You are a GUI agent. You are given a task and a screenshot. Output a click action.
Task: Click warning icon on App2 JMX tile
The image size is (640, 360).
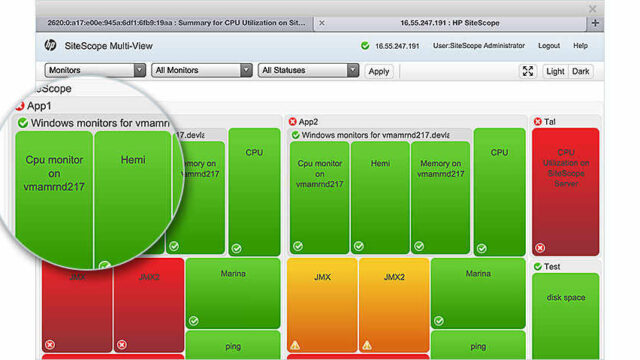click(x=295, y=345)
